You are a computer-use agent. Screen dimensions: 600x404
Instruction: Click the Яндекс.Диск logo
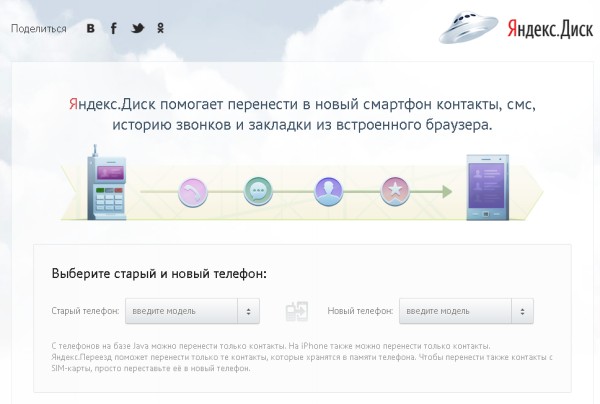coord(550,29)
